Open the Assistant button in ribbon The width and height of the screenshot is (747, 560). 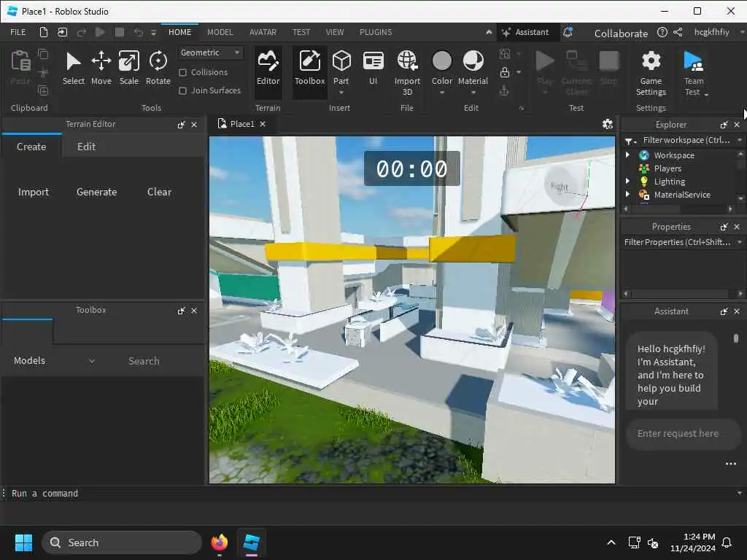525,32
